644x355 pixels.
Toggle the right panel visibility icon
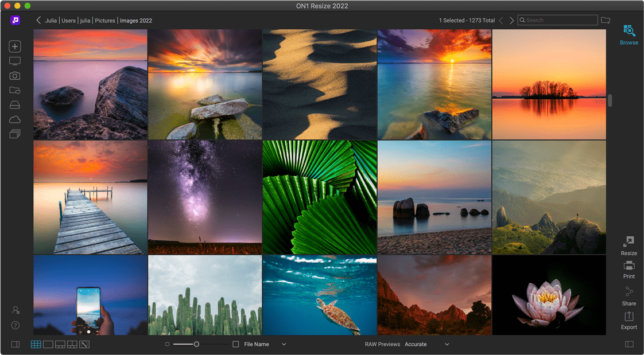coord(629,344)
